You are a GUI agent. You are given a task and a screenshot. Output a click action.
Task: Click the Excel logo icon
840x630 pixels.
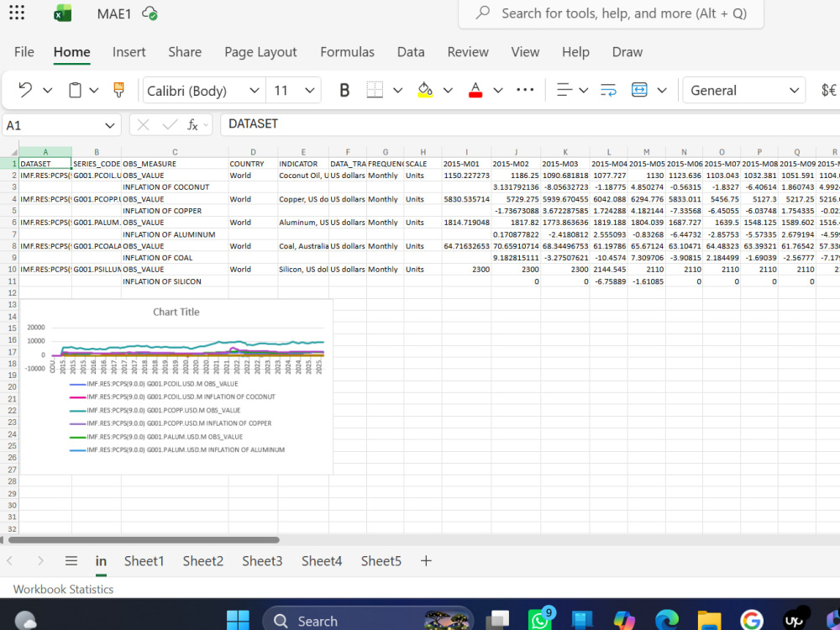coord(63,13)
